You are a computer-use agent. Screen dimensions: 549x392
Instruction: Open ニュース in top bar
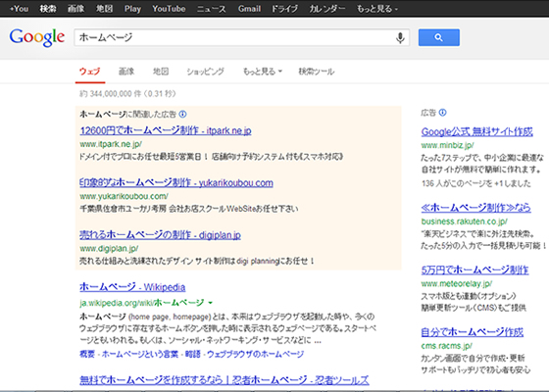[x=212, y=9]
